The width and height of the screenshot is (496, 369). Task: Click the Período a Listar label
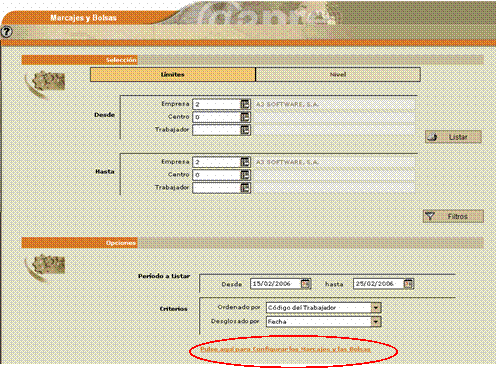[164, 276]
